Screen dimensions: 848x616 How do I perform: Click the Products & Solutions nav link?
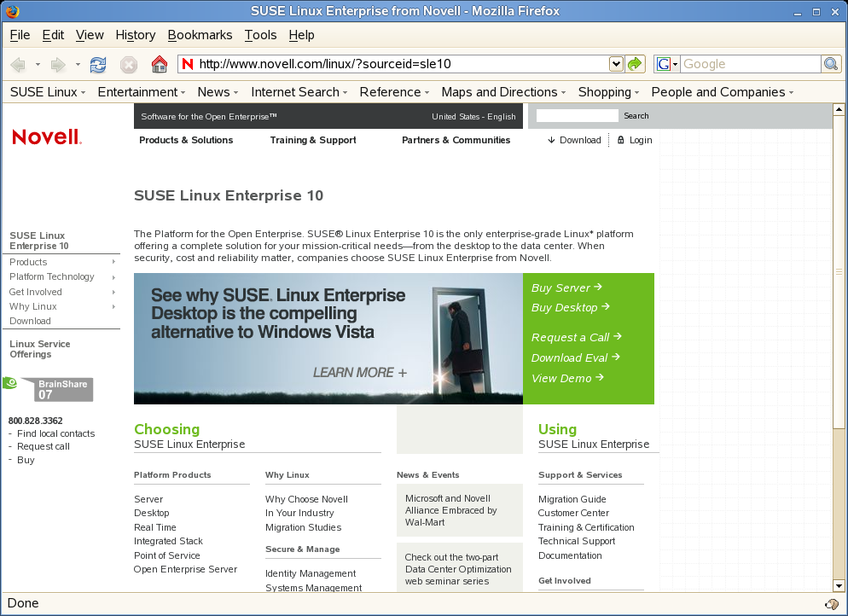click(186, 140)
